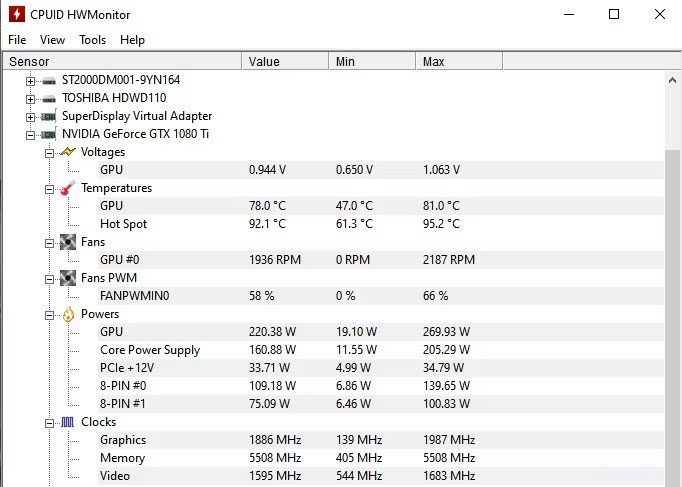Click the 405 MHz Memory min value
The width and height of the screenshot is (682, 487).
tap(359, 458)
